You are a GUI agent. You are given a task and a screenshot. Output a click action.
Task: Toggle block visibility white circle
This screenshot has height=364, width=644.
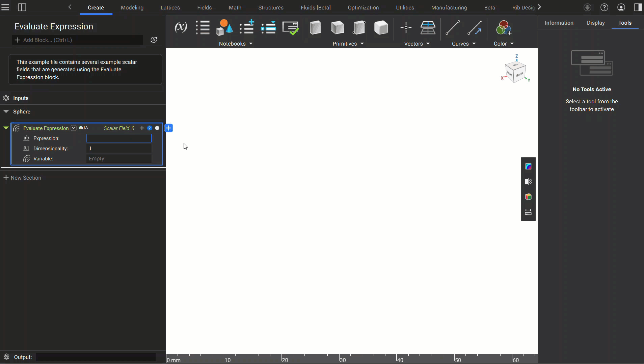[x=157, y=128]
